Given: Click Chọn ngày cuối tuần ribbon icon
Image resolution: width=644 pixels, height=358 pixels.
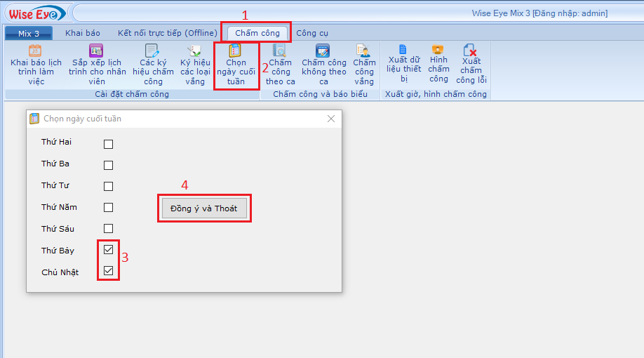Looking at the screenshot, I should coord(236,51).
